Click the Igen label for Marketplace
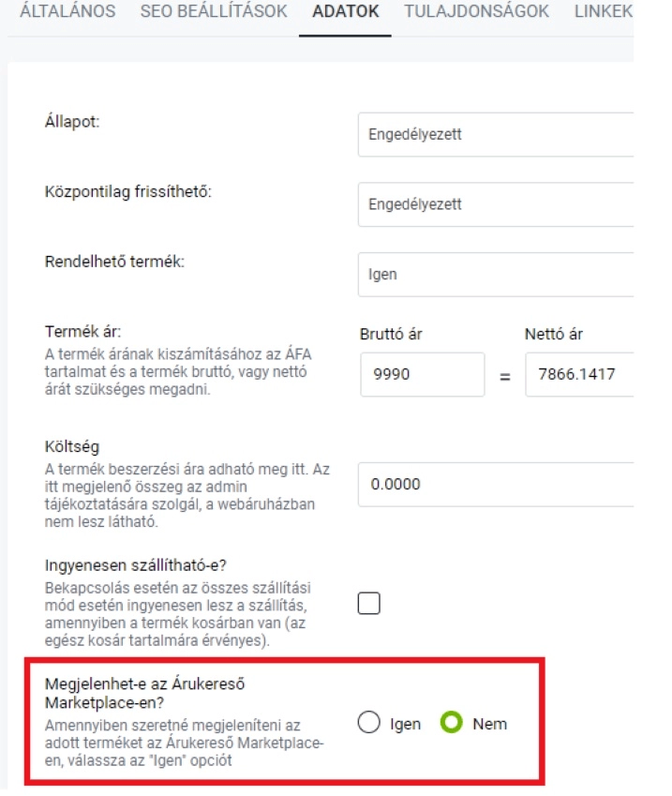The image size is (672, 796). pos(405,724)
